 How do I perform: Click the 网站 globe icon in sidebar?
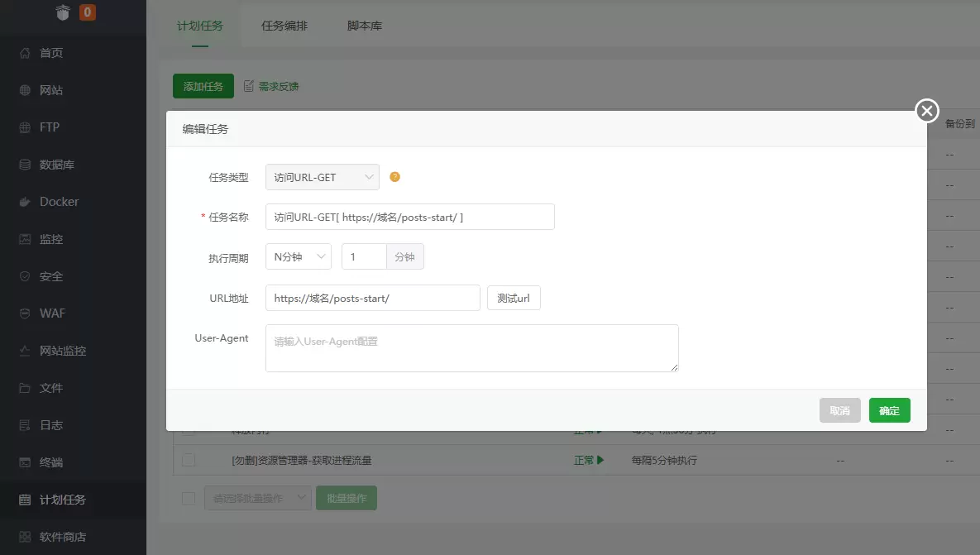[x=25, y=90]
